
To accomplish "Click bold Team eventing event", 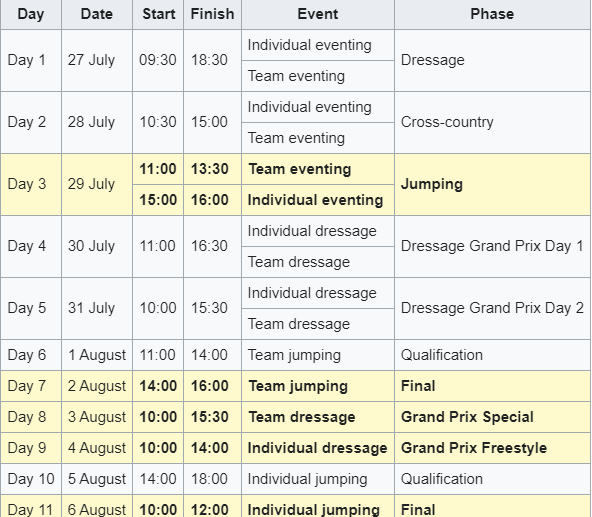I will pos(318,169).
